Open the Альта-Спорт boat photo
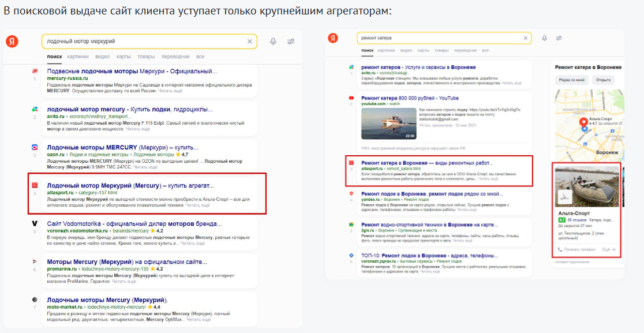 pos(586,186)
